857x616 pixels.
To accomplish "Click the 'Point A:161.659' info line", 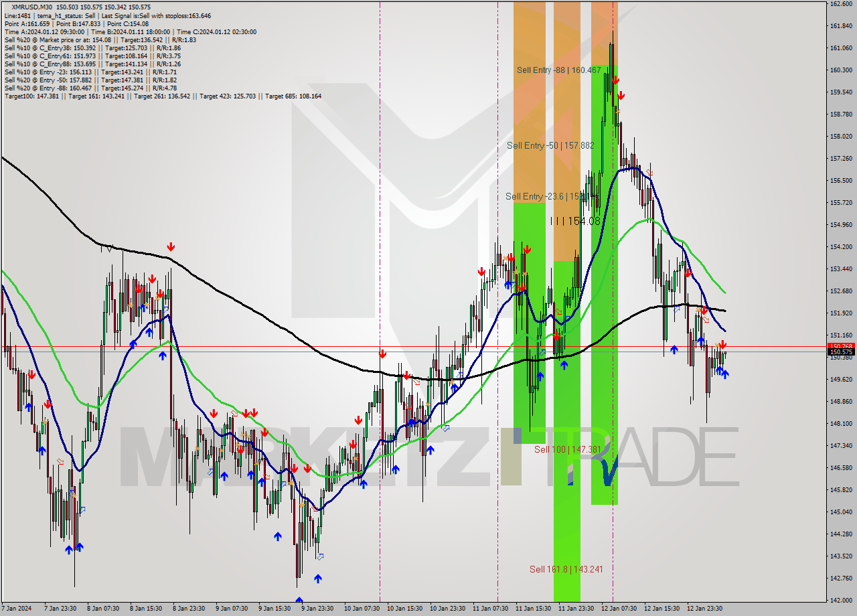I will tap(76, 23).
